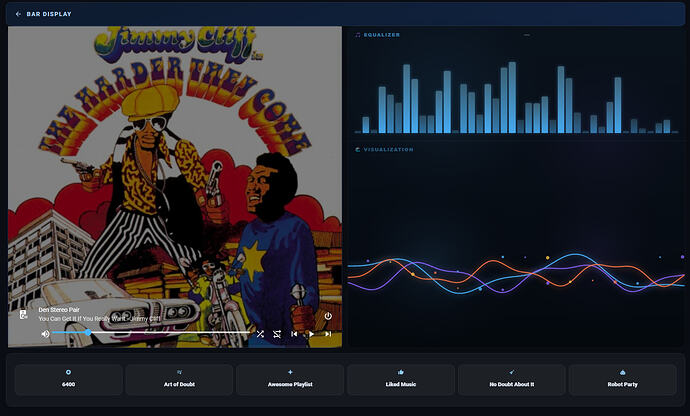
Task: Open the Robot Party card
Action: pyautogui.click(x=623, y=379)
